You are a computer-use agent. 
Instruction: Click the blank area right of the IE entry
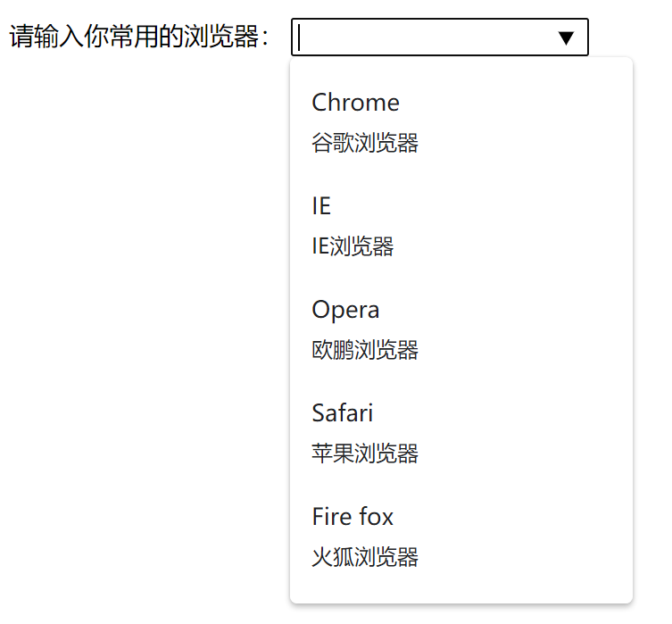(514, 226)
